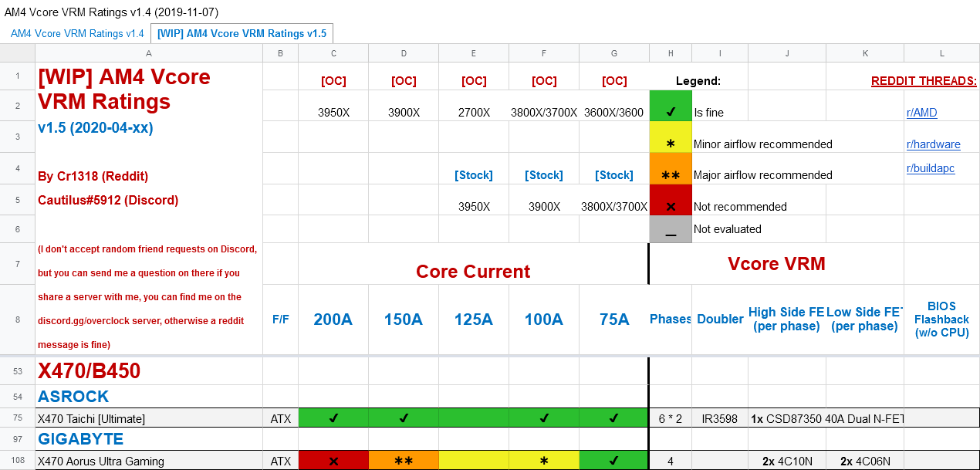Click the 100A core current header cell
Image resolution: width=980 pixels, height=470 pixels.
(544, 320)
